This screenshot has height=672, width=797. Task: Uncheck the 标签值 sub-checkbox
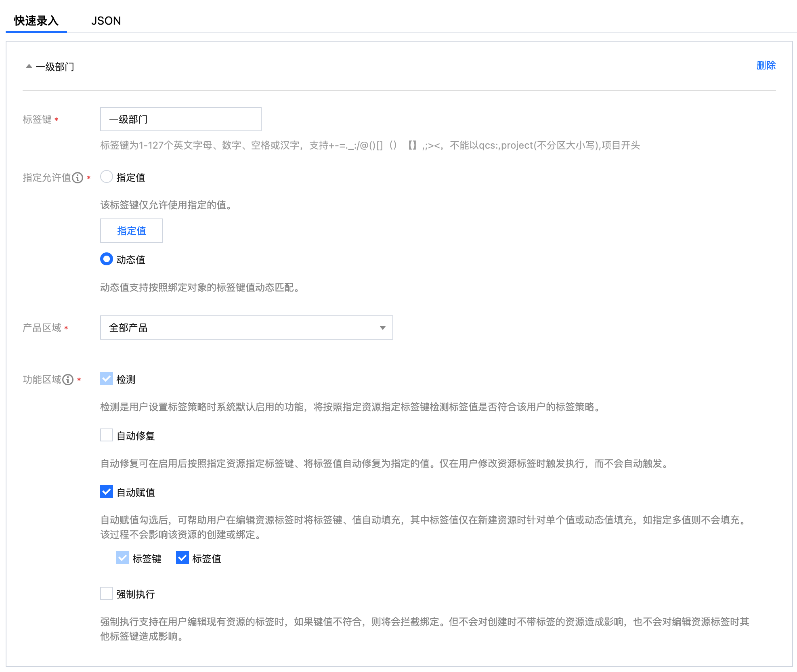[182, 558]
